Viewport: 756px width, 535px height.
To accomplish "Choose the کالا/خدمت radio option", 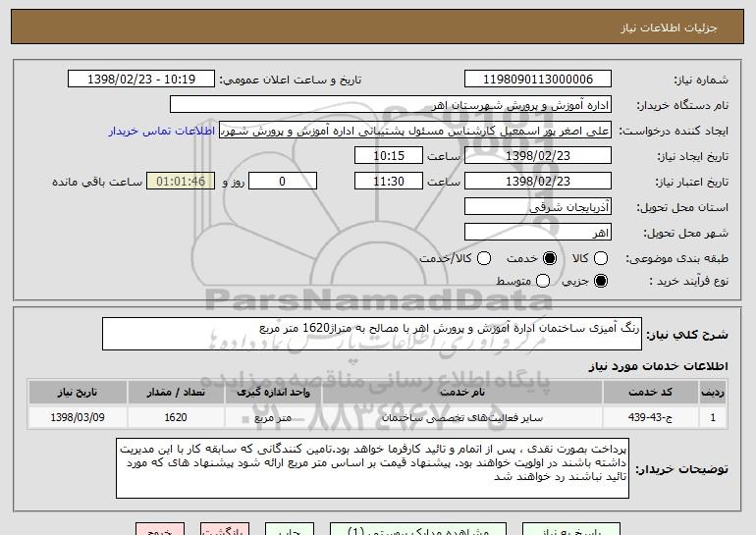I will [x=484, y=258].
